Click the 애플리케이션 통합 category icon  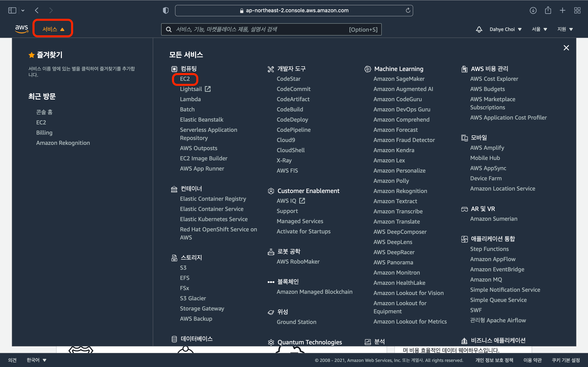464,239
